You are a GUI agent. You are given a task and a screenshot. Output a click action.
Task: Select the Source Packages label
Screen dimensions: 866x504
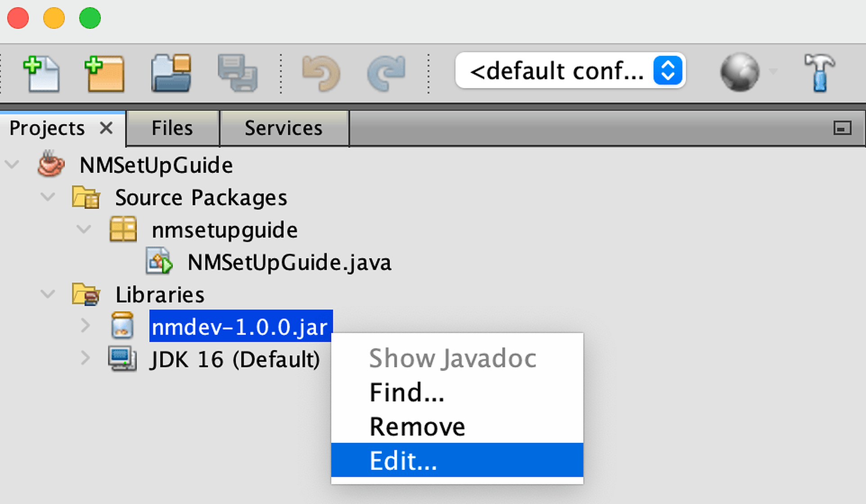pos(201,198)
